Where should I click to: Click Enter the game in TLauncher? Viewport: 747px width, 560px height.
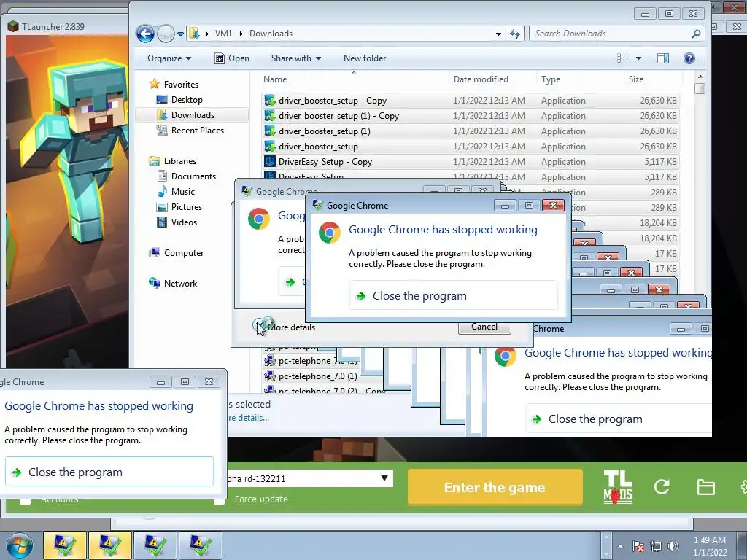point(495,487)
